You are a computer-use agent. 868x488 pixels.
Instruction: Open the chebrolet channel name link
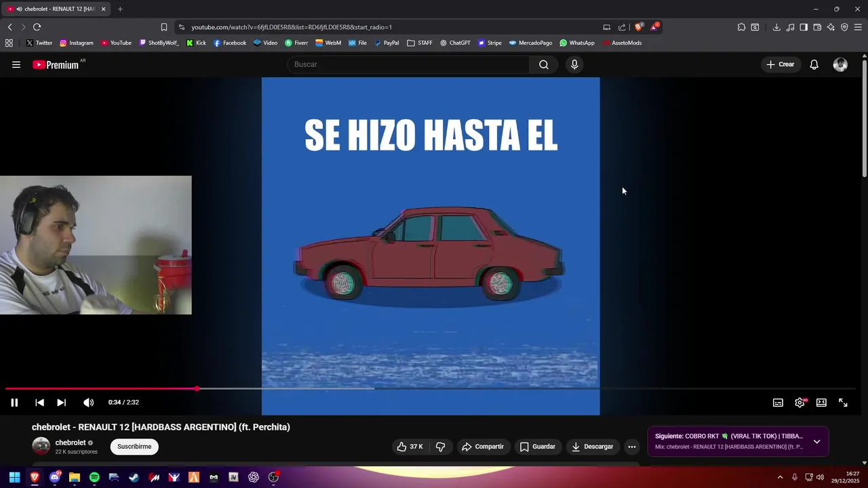71,443
